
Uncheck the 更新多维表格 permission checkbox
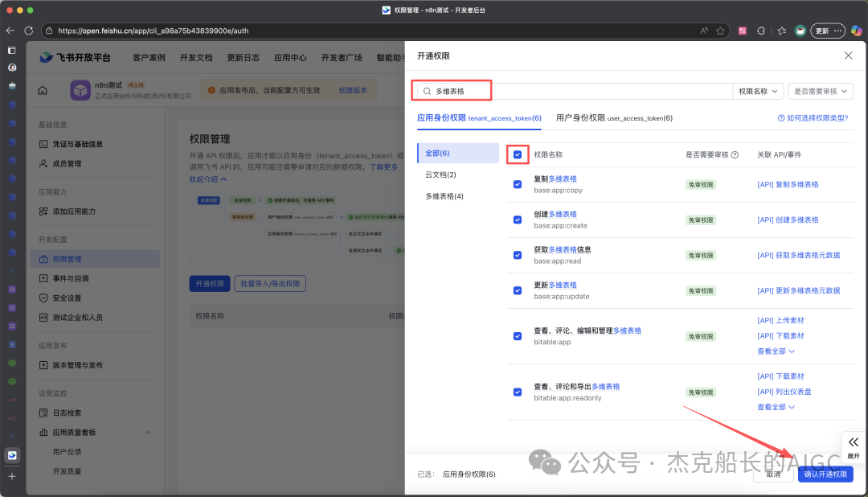[518, 291]
